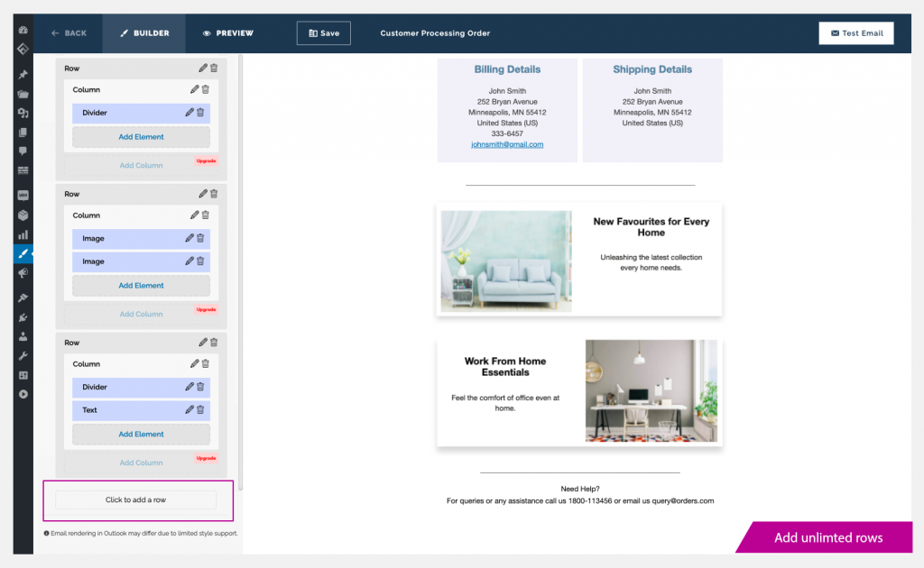Open Tools wrench icon
924x568 pixels.
(23, 356)
